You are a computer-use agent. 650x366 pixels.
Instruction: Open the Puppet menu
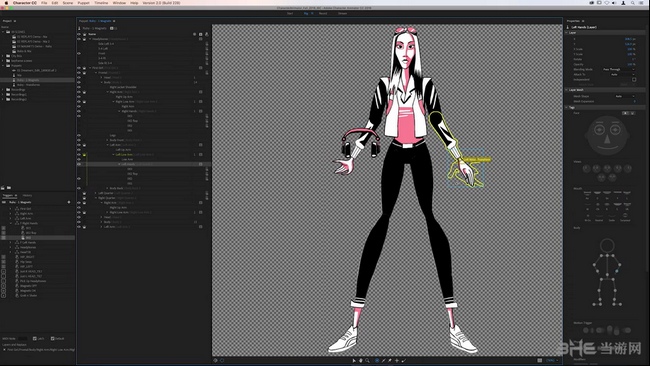[83, 3]
